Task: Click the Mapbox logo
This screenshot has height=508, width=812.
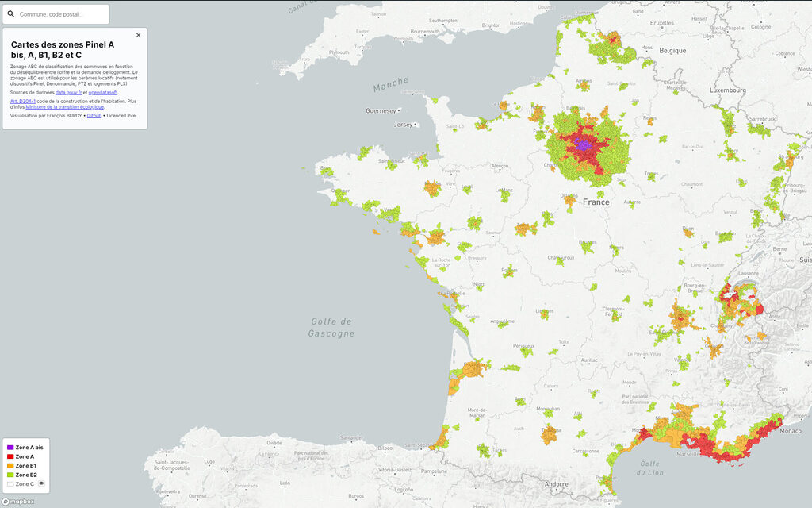Action: (x=19, y=501)
